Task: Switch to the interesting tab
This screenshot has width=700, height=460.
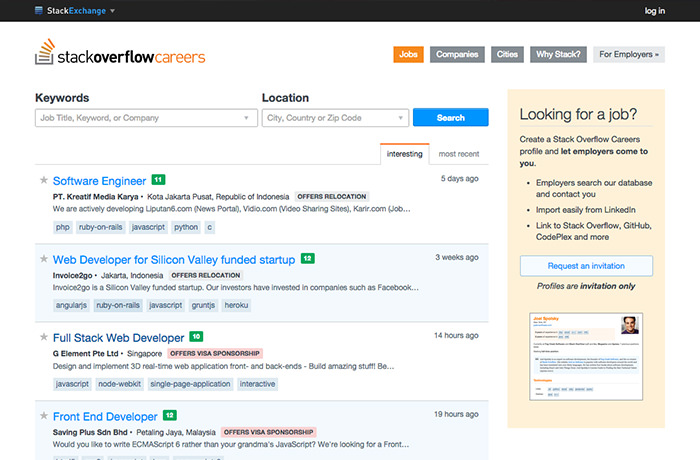Action: click(404, 154)
